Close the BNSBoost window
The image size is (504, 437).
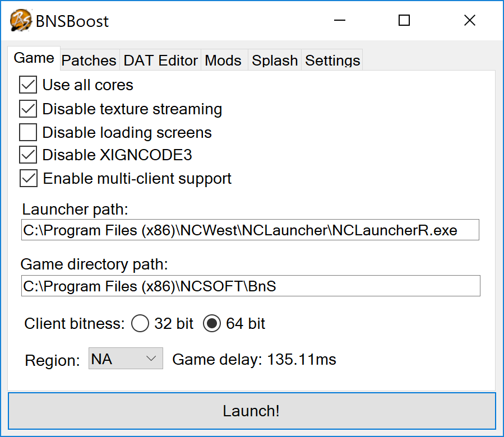[470, 20]
